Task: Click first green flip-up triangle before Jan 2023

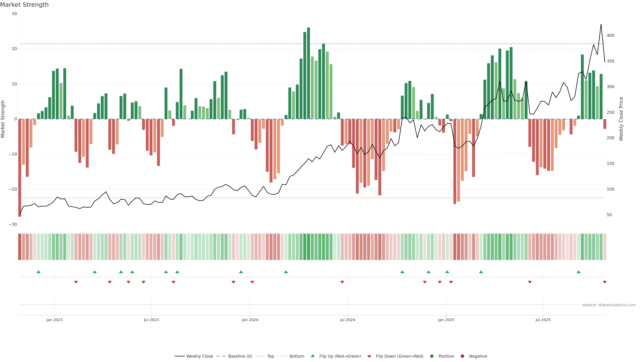Action: point(39,272)
